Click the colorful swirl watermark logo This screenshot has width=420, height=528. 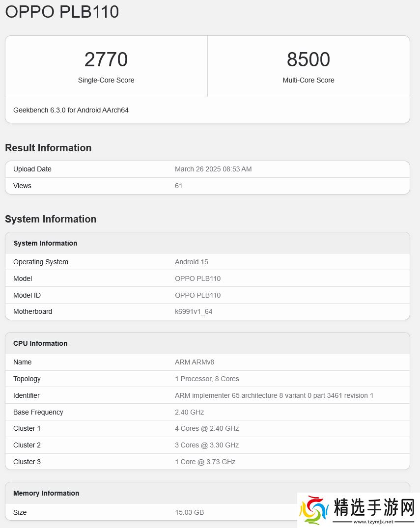click(x=314, y=510)
